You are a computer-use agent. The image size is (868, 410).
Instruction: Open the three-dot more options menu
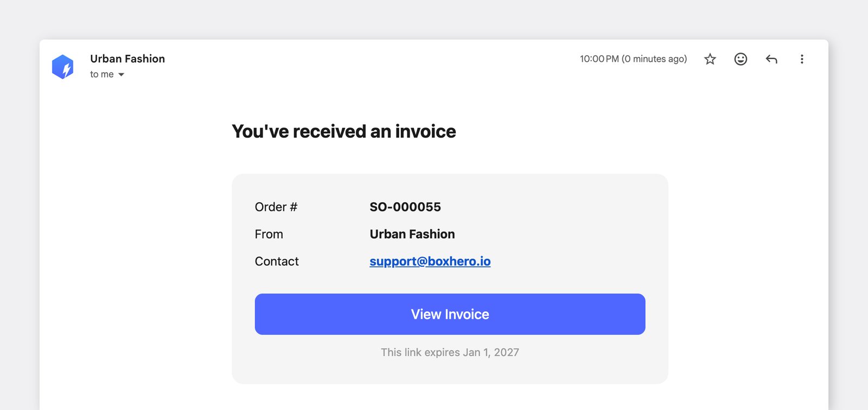point(802,59)
